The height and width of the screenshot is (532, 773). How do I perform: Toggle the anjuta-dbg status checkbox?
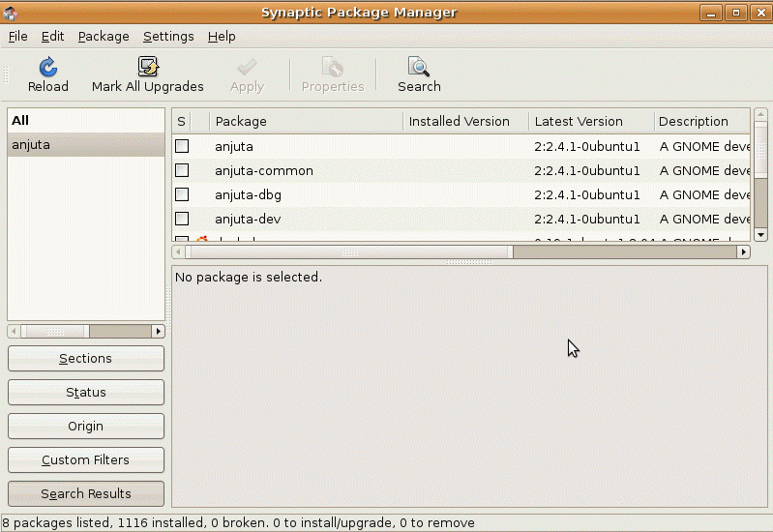(x=182, y=194)
